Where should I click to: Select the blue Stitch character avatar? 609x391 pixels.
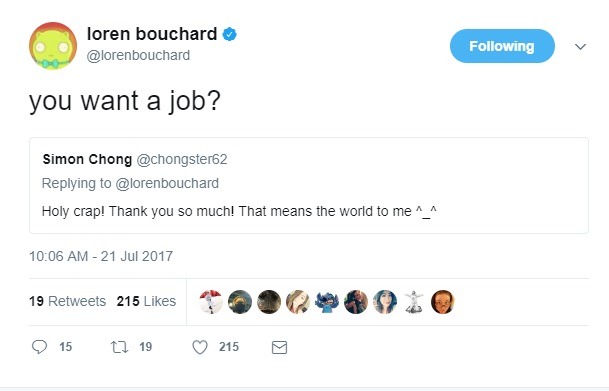click(x=327, y=302)
